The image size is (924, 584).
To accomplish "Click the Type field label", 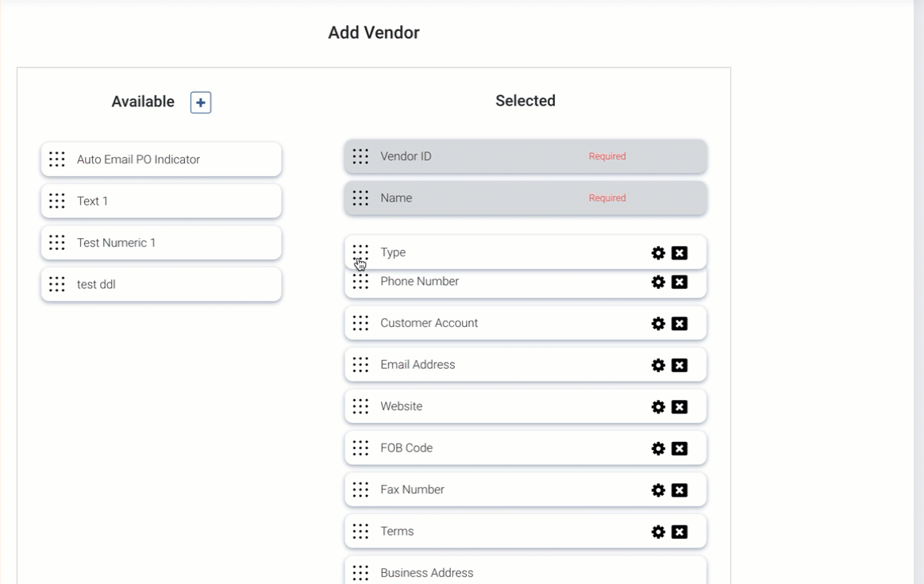I will [393, 252].
